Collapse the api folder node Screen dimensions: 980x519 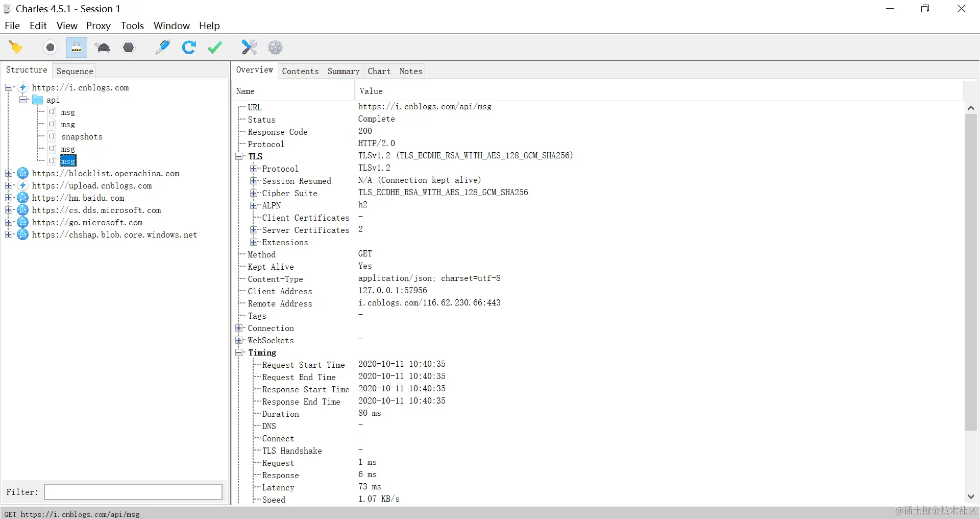pos(23,100)
